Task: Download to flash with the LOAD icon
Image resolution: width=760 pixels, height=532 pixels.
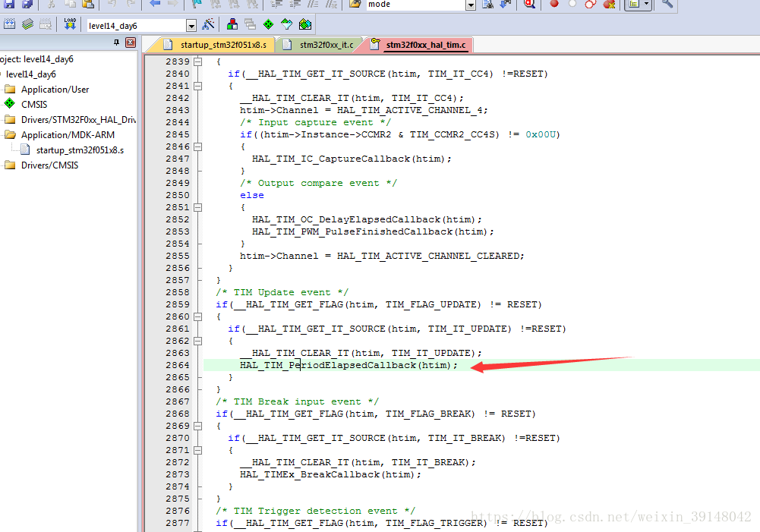Action: [x=70, y=24]
